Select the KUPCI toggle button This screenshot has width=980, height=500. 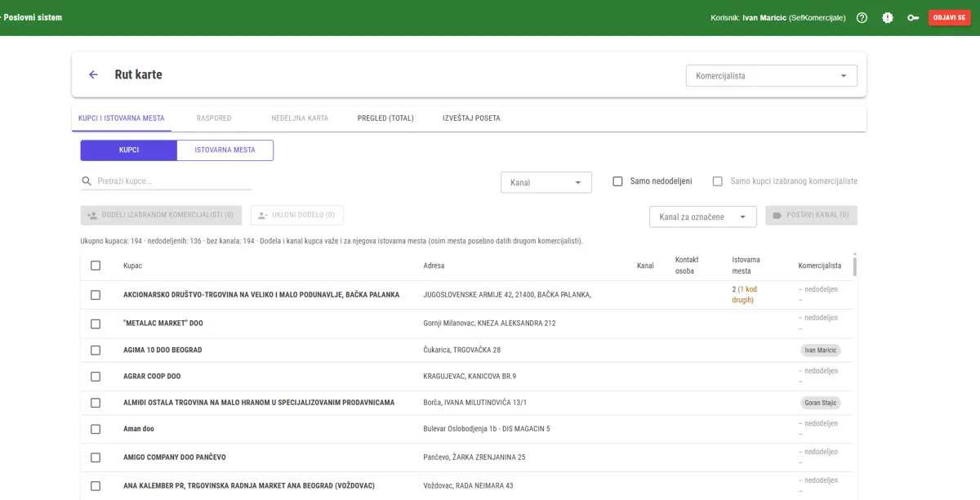click(129, 150)
